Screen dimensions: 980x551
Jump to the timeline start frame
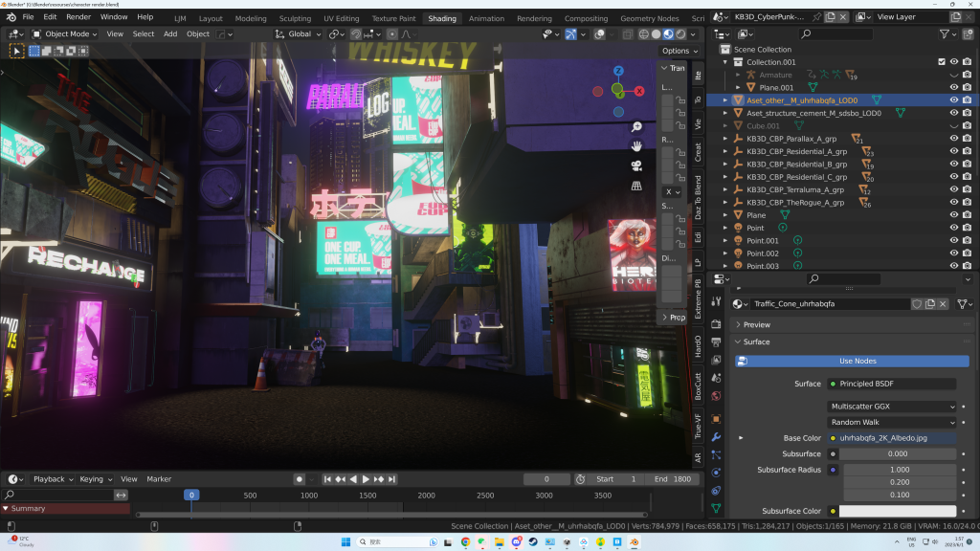click(327, 479)
